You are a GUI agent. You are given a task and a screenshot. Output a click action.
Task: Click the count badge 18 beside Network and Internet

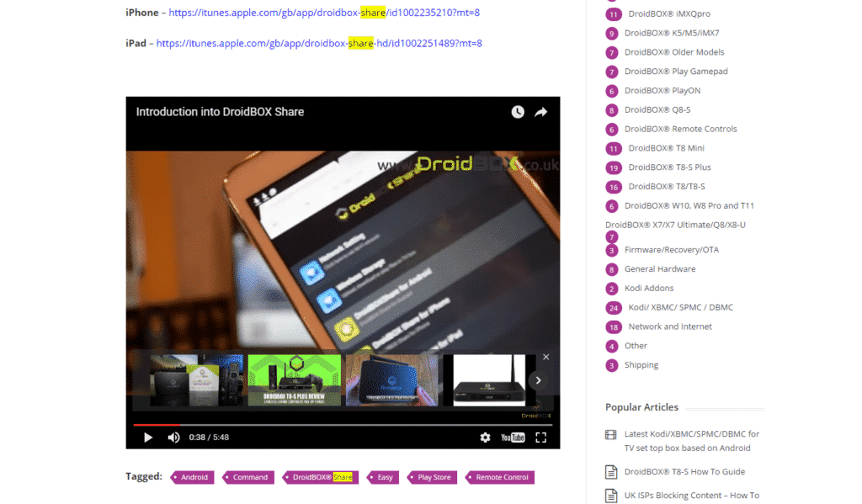pyautogui.click(x=614, y=327)
